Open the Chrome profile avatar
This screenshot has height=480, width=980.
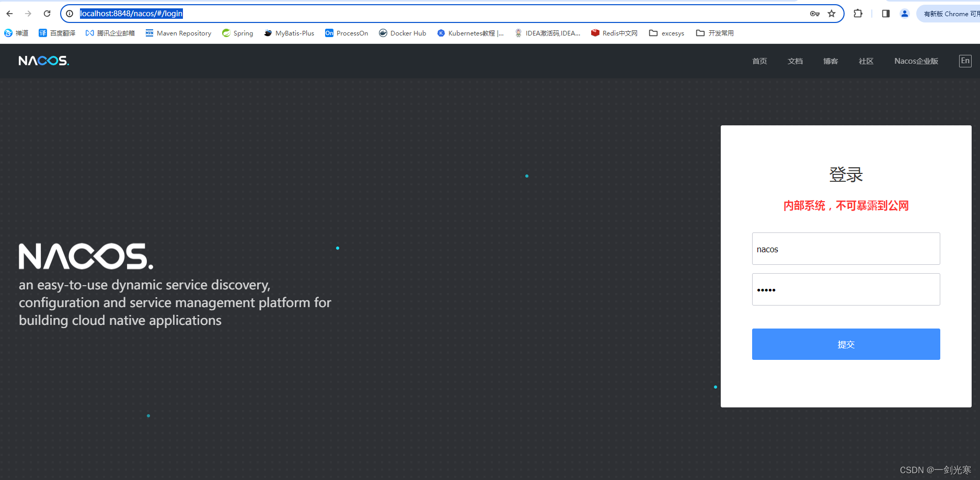coord(905,14)
